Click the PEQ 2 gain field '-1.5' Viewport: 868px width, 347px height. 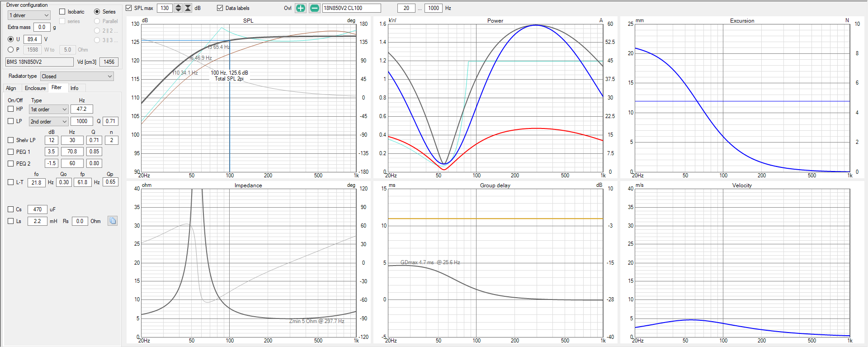[x=52, y=163]
